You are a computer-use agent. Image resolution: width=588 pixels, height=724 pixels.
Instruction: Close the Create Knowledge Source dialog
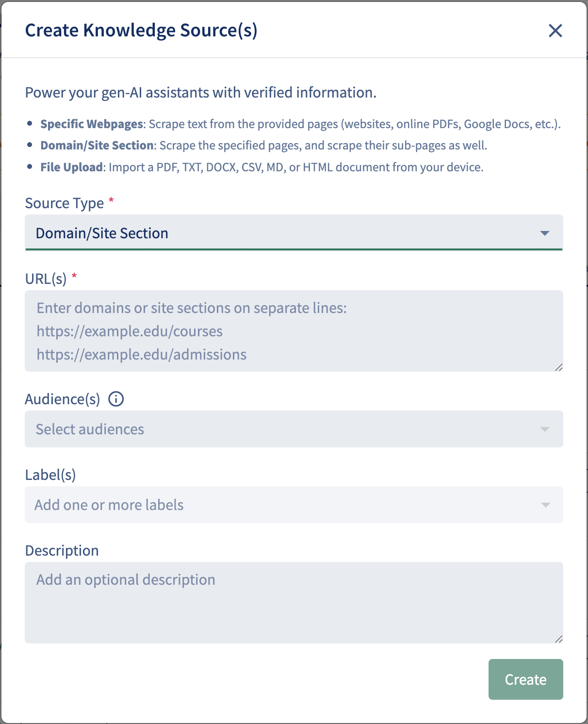[555, 31]
